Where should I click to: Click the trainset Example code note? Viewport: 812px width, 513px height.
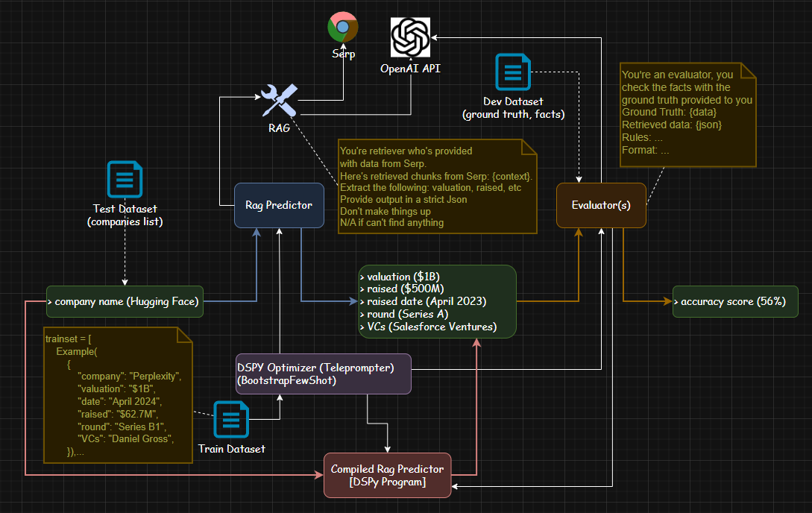pos(118,395)
